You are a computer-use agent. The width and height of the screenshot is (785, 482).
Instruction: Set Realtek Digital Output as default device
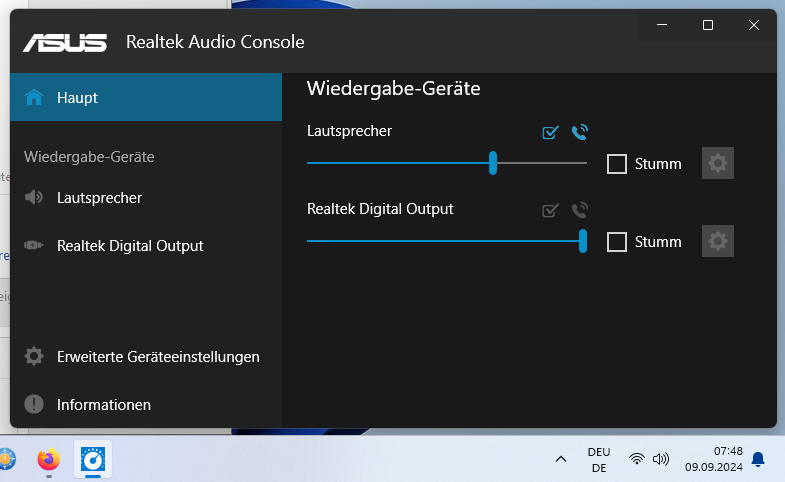coord(550,210)
